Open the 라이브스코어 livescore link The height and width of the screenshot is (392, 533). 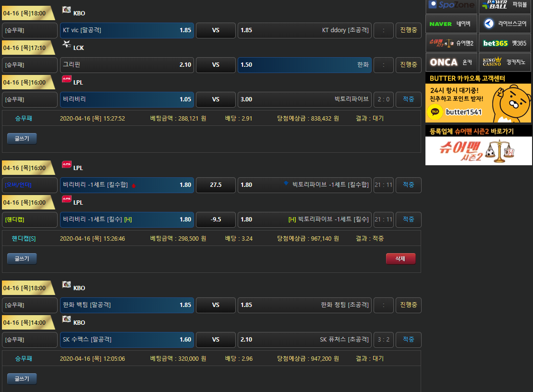tap(505, 24)
